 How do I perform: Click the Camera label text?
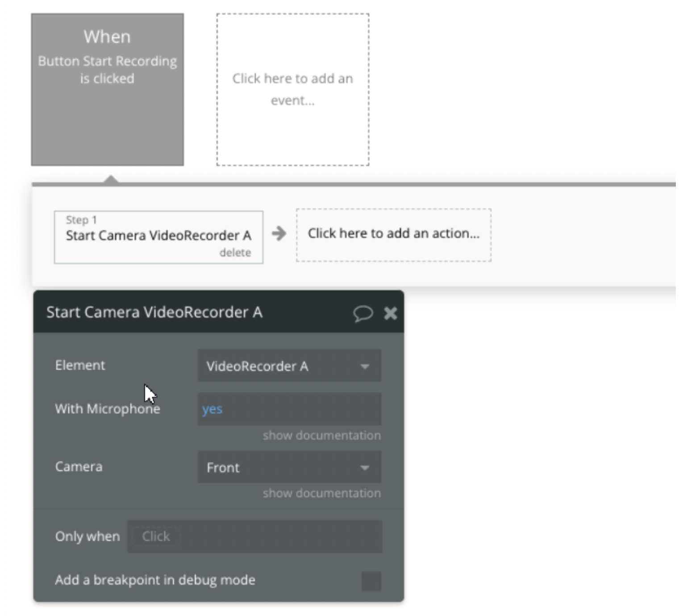click(79, 467)
